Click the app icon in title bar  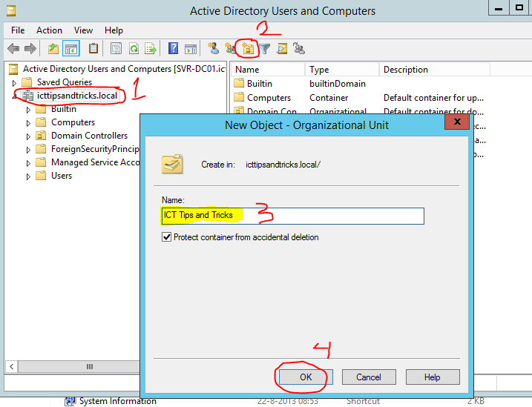(x=11, y=11)
